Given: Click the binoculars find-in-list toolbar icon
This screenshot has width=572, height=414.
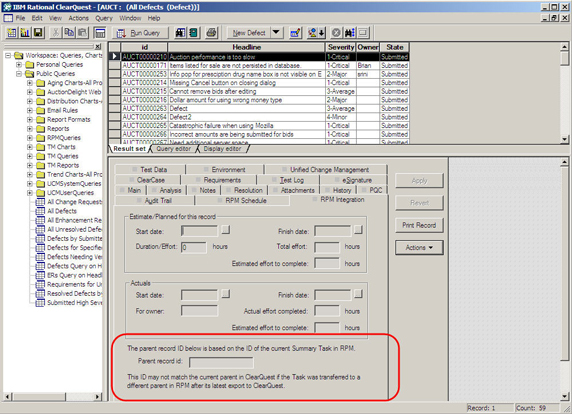Looking at the screenshot, I should (349, 33).
